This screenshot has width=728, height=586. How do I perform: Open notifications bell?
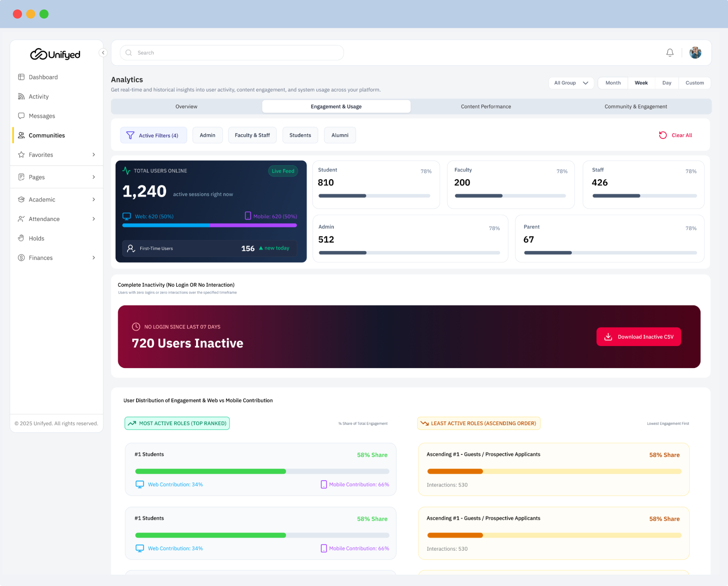point(670,53)
